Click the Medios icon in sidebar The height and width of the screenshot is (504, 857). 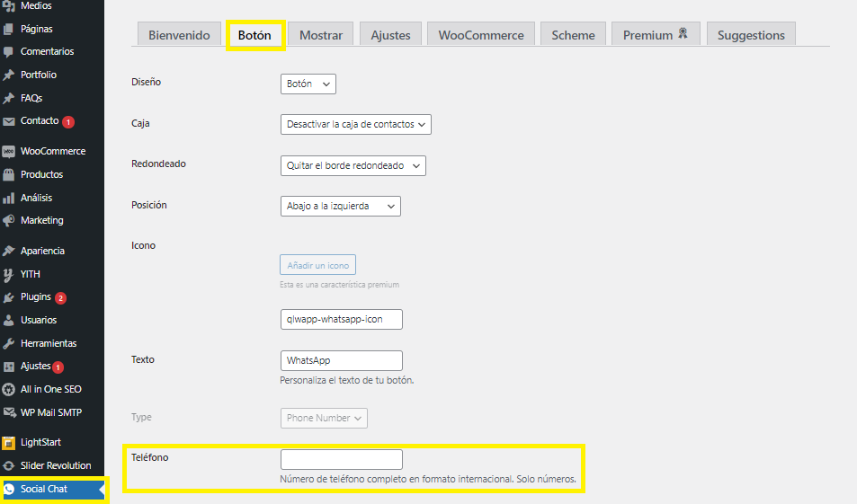tap(9, 5)
